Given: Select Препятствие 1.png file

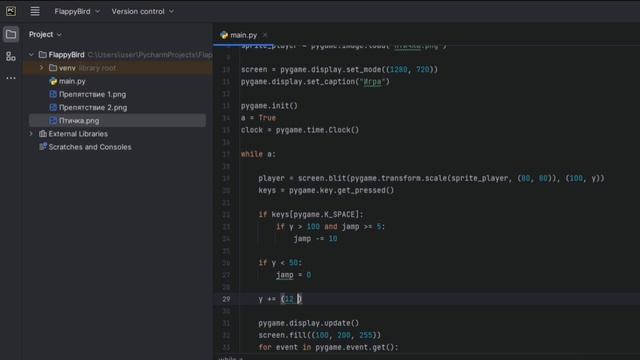Looking at the screenshot, I should tap(93, 94).
